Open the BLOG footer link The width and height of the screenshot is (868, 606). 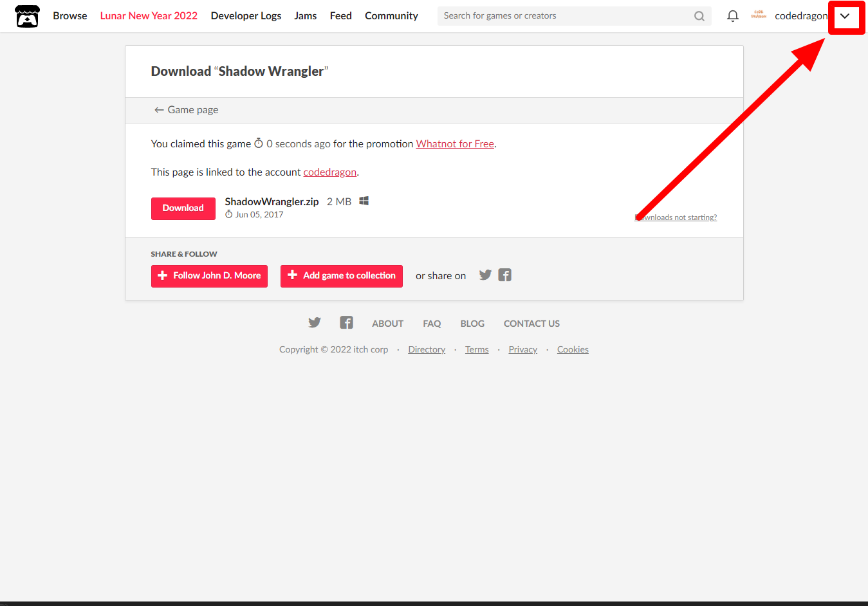click(472, 324)
